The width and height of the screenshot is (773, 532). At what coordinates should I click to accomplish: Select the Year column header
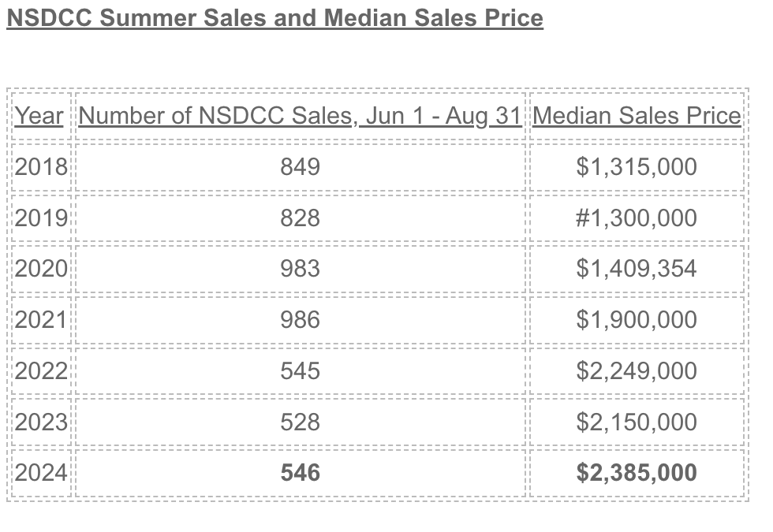click(x=39, y=116)
